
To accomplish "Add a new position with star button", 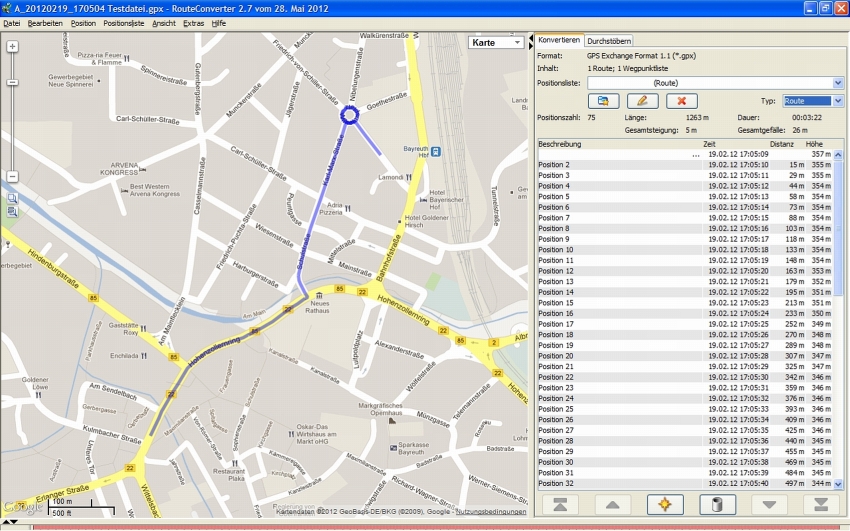I will click(x=665, y=504).
